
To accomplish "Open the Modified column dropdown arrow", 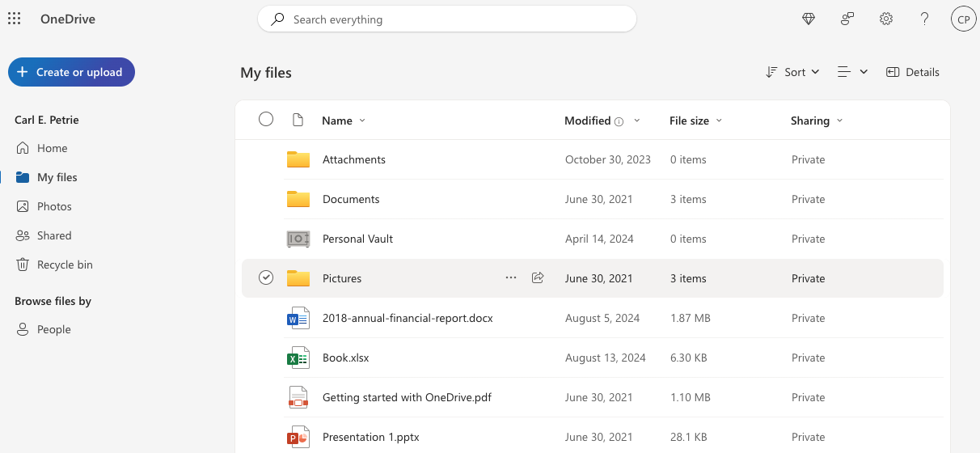I will click(x=637, y=121).
